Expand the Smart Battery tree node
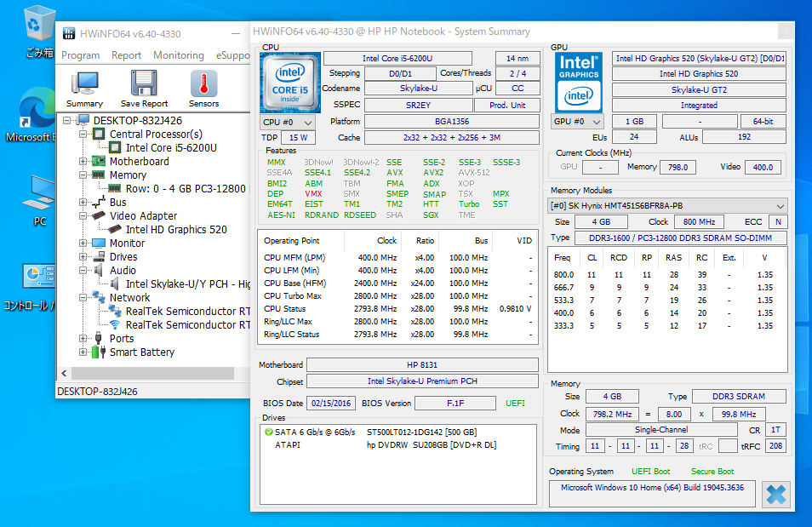The width and height of the screenshot is (812, 527). [83, 352]
